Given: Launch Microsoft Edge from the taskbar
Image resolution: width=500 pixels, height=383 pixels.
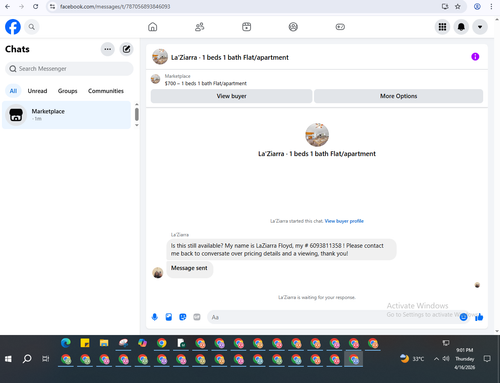Looking at the screenshot, I should coord(66,343).
